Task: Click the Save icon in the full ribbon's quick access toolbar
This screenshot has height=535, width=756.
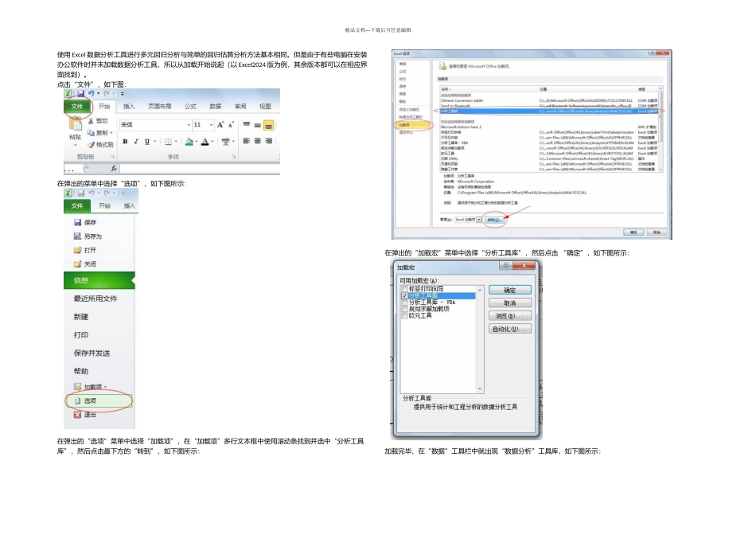Action: point(80,93)
